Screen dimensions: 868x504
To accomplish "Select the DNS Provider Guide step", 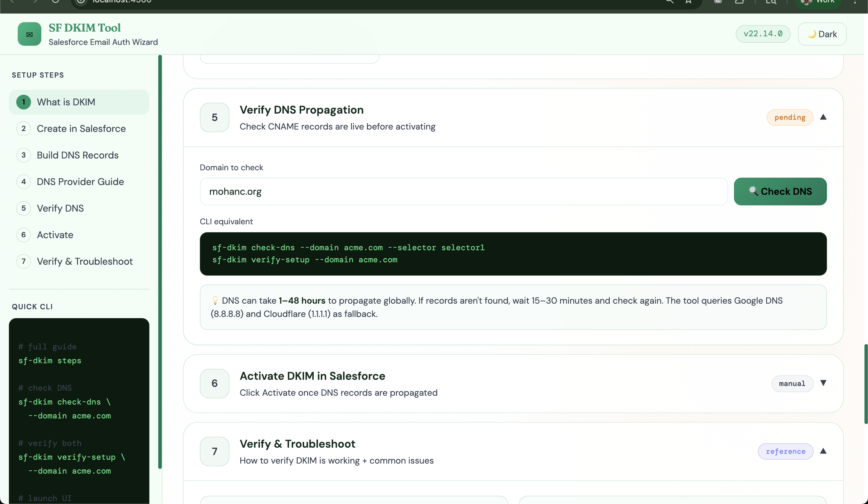I will (80, 181).
